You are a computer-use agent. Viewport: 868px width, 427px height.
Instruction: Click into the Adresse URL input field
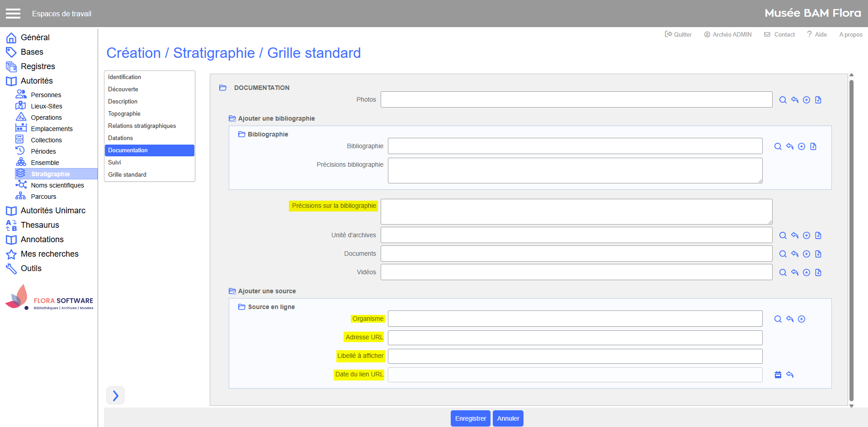pos(575,338)
